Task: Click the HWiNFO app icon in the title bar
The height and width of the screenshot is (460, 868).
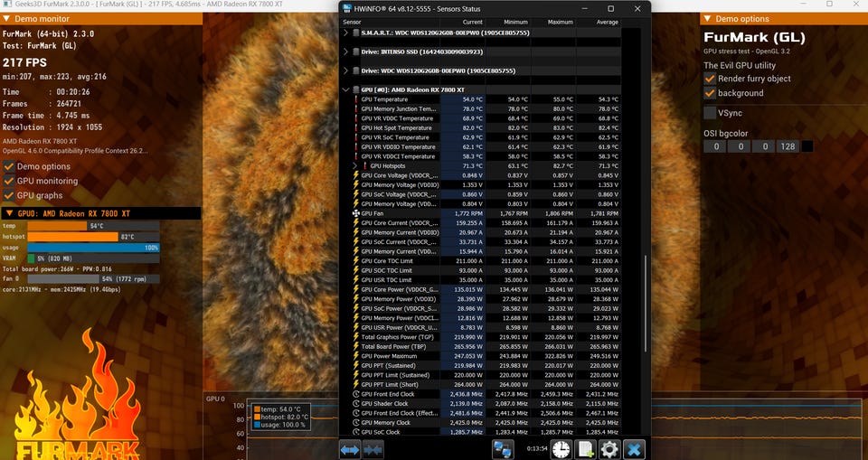Action: [x=347, y=9]
